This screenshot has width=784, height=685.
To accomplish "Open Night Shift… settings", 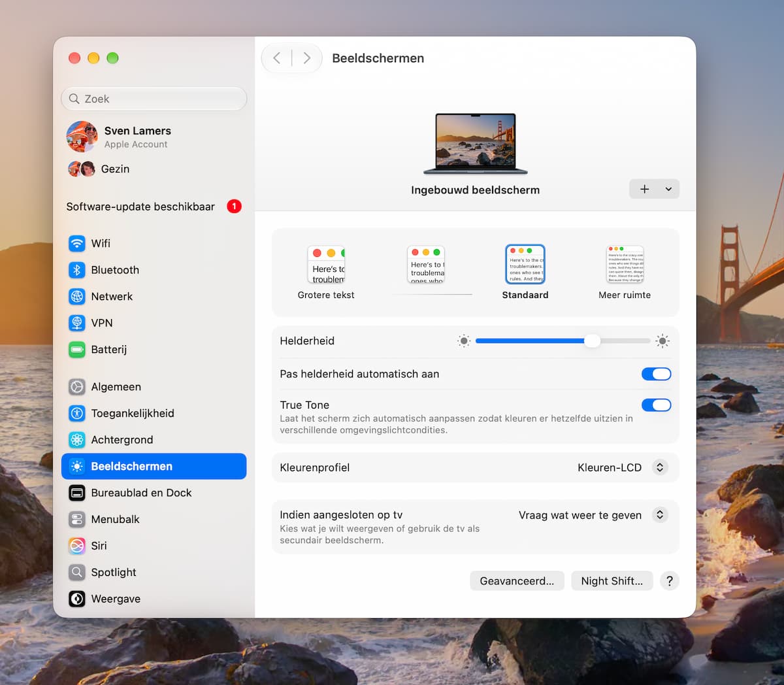I will (x=612, y=581).
